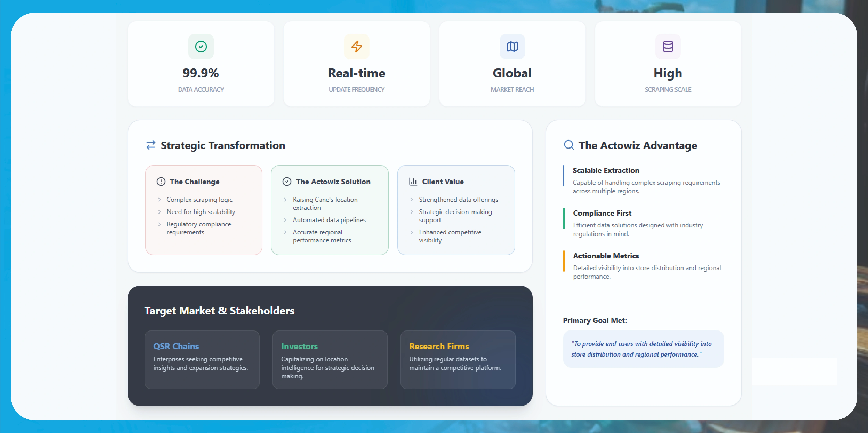Click the Scalable Extraction heading
Viewport: 868px width, 433px height.
click(606, 171)
